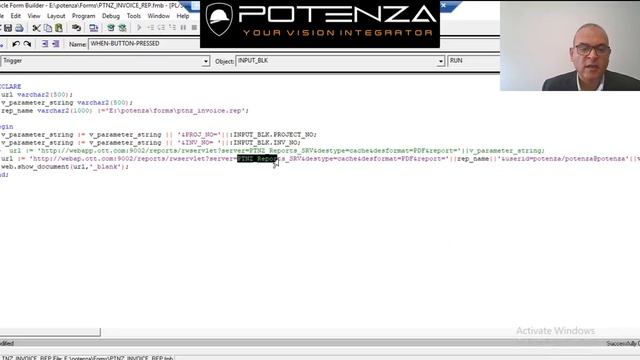
Task: Open the Help menu
Action: click(182, 16)
